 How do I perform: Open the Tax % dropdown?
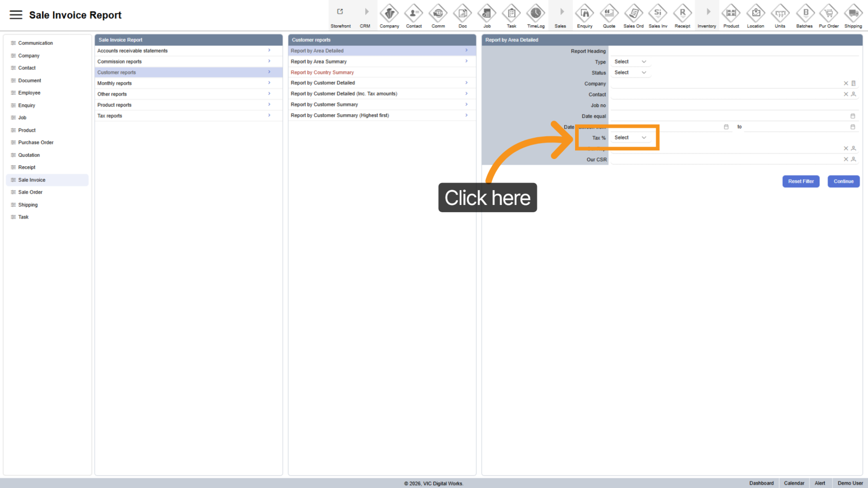click(630, 138)
